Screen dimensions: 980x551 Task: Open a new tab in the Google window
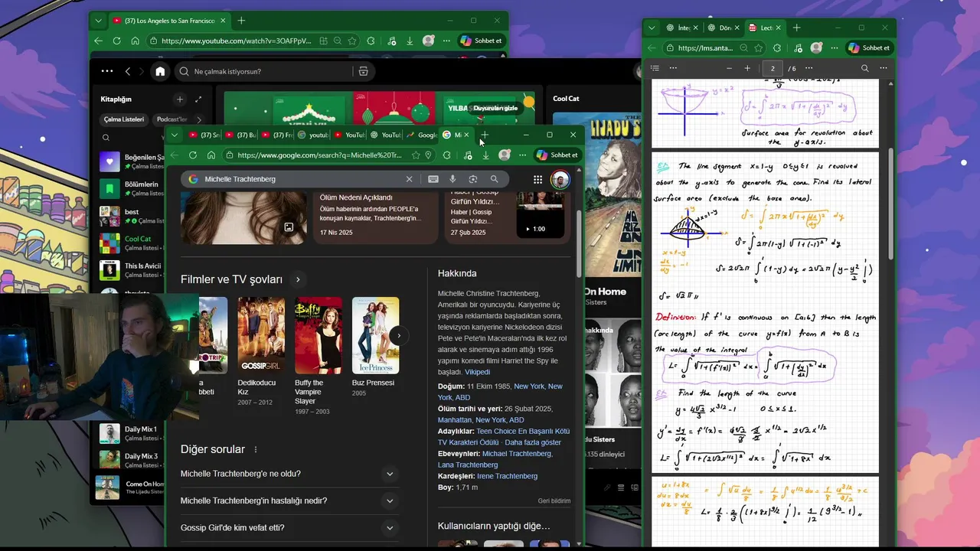tap(485, 135)
